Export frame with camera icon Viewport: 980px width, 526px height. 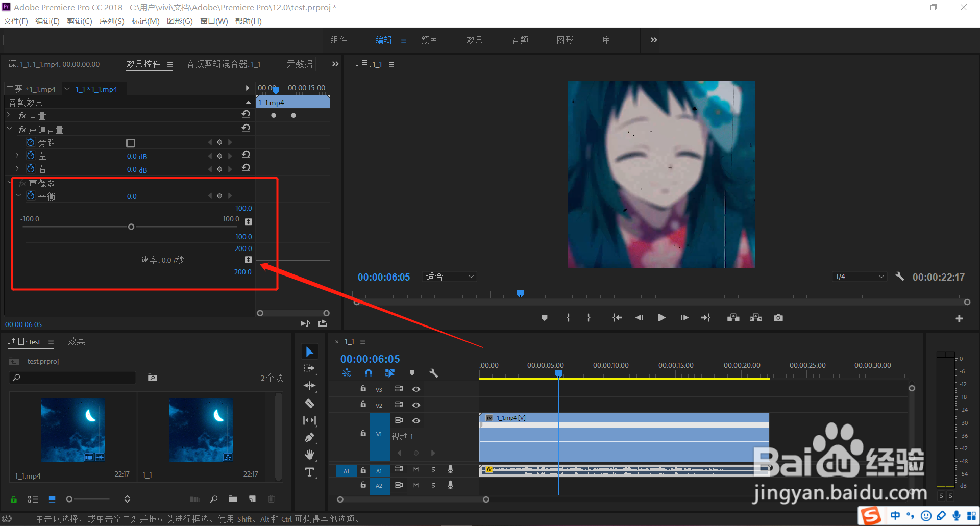coord(778,318)
